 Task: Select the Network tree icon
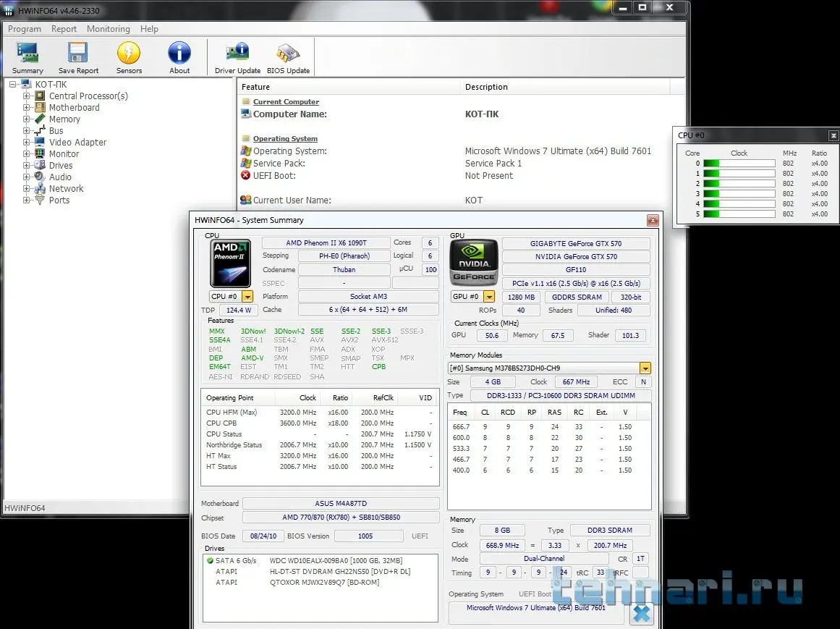point(40,189)
